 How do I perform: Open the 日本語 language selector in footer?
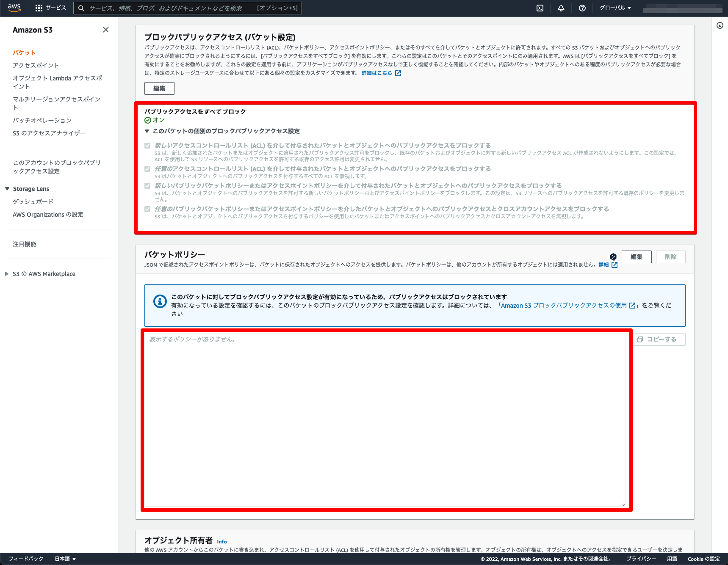coord(65,559)
